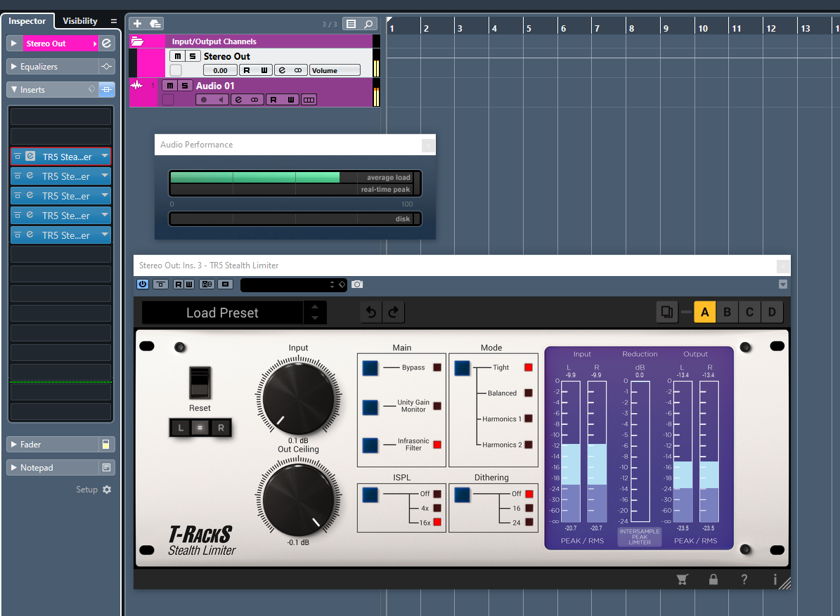
Task: Click the Notepad section icon in Inspector
Action: pyautogui.click(x=106, y=467)
